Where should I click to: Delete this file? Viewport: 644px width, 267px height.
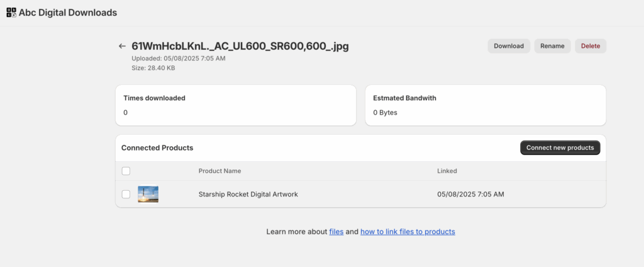pos(591,46)
